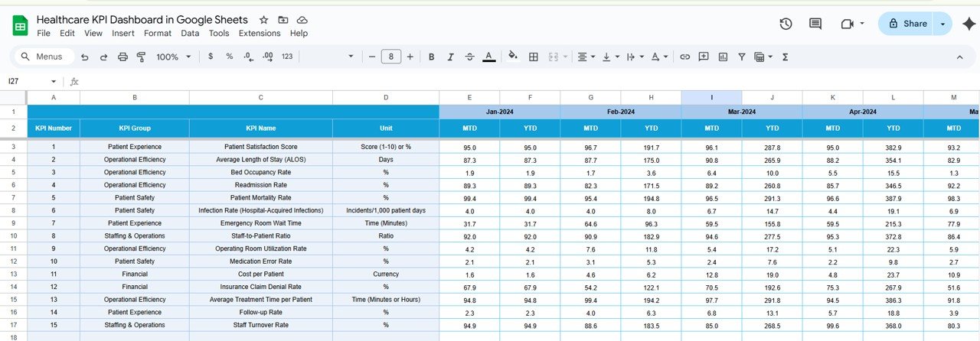Open the Insert menu

123,33
